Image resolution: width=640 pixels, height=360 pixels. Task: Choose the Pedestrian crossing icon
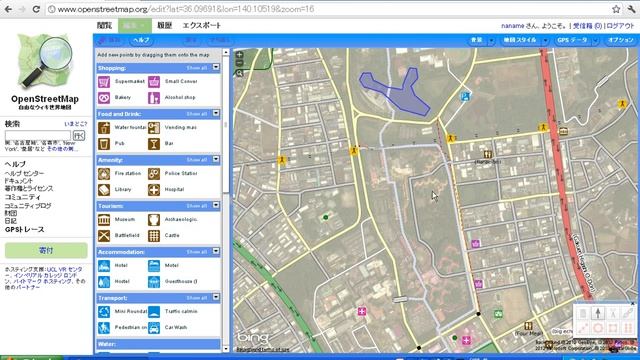tap(104, 328)
